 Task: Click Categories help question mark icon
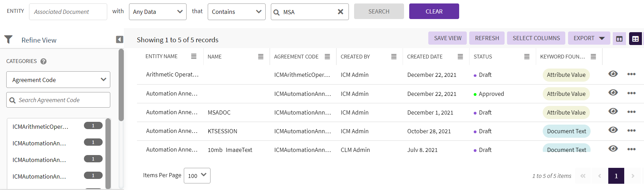pyautogui.click(x=43, y=61)
